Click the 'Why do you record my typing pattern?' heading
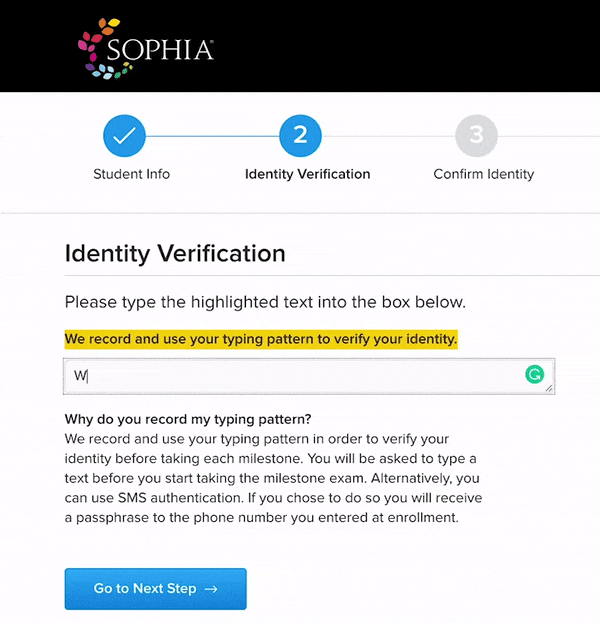The height and width of the screenshot is (623, 600). (188, 419)
